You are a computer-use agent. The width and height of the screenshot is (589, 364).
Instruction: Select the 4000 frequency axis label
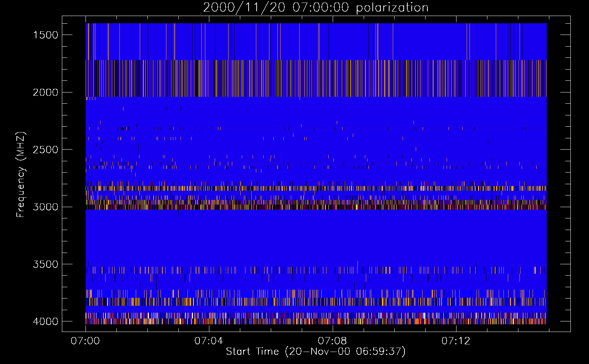pyautogui.click(x=46, y=321)
